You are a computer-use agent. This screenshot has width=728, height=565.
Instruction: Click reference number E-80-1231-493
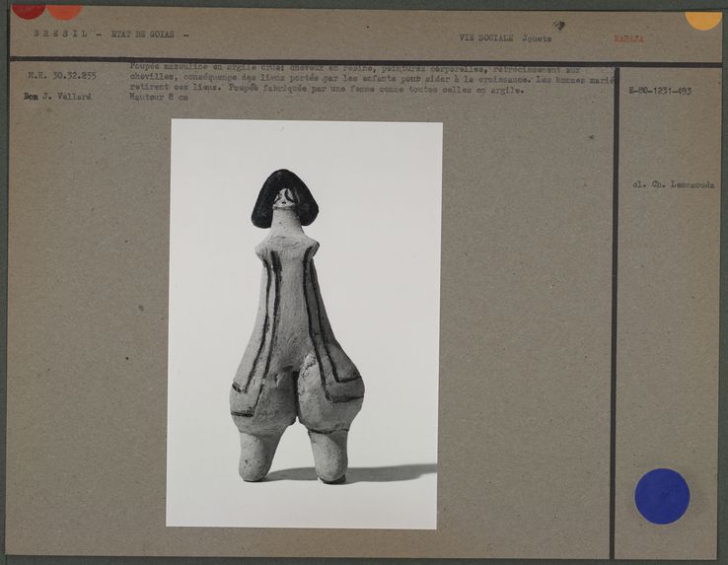tap(659, 91)
